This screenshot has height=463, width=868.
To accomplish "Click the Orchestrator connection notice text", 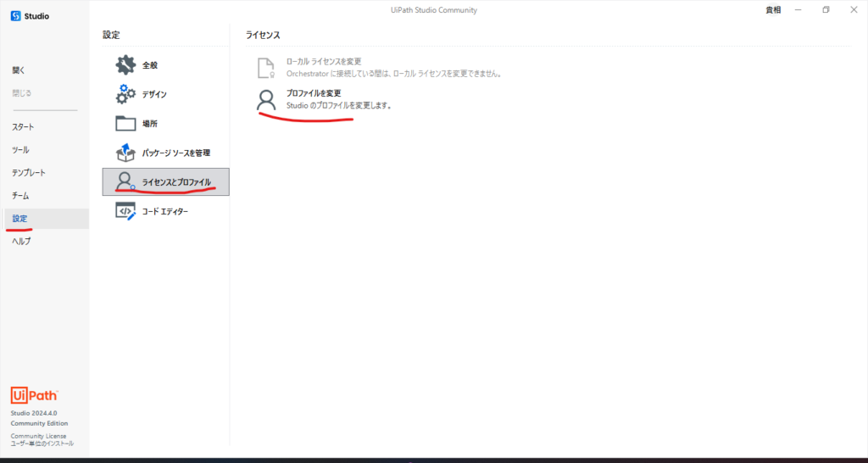I will (393, 74).
